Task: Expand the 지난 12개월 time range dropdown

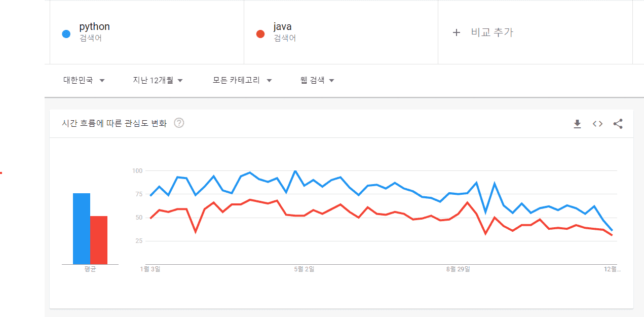Action: coord(158,80)
